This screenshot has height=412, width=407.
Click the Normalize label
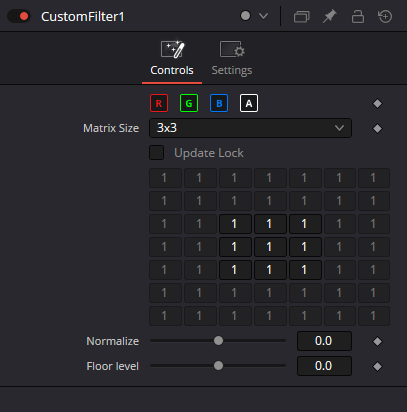point(113,341)
